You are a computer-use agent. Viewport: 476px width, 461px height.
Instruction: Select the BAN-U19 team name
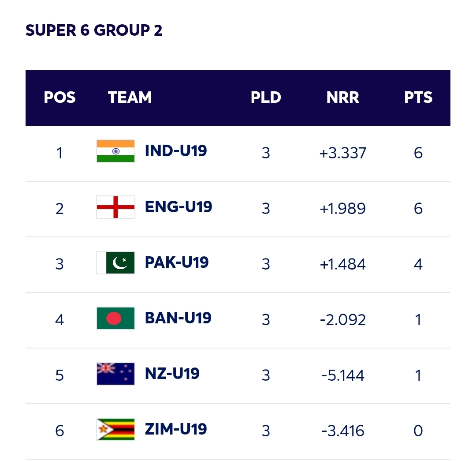coord(178,318)
